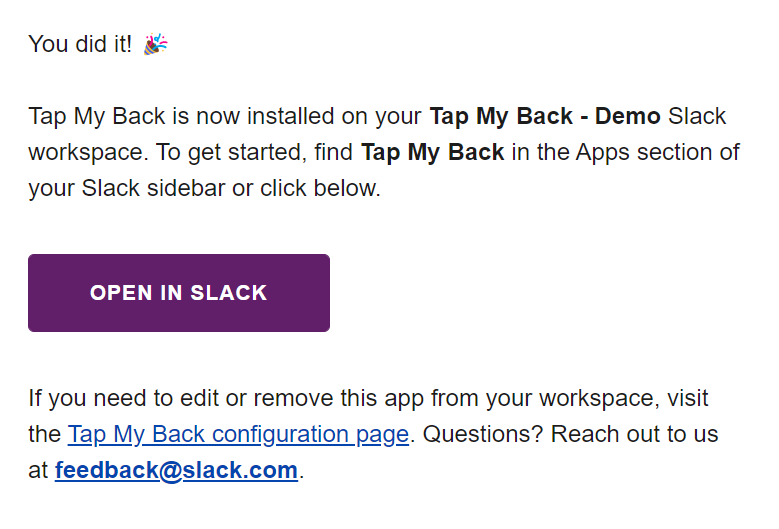The width and height of the screenshot is (779, 529).
Task: Click the 'You did it!' heading text
Action: pos(80,44)
